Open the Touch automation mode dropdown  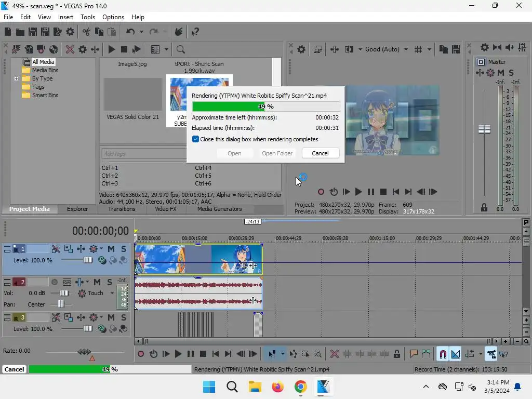[112, 293]
